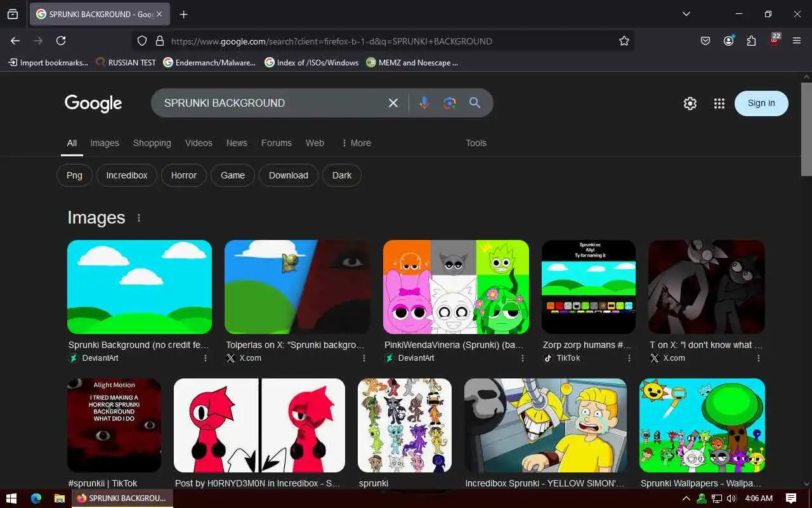Open the MEMZ and Noescape bookmark
812x508 pixels.
tap(412, 62)
